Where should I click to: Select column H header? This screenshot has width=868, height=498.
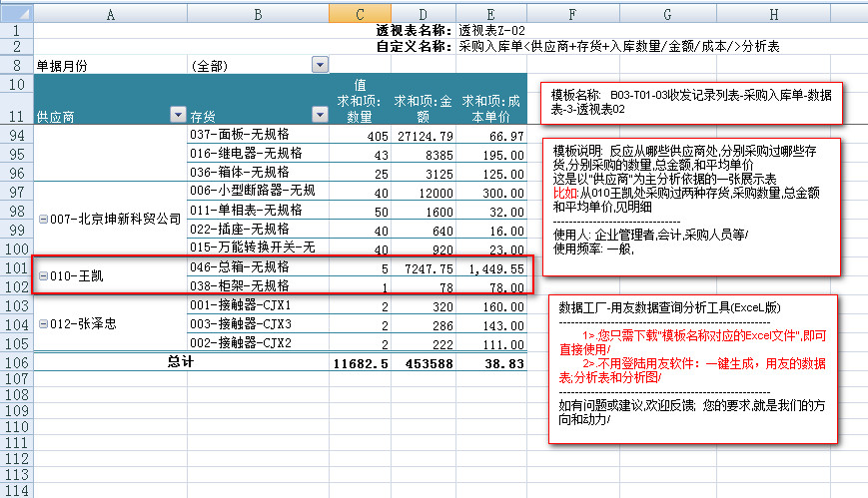click(774, 13)
